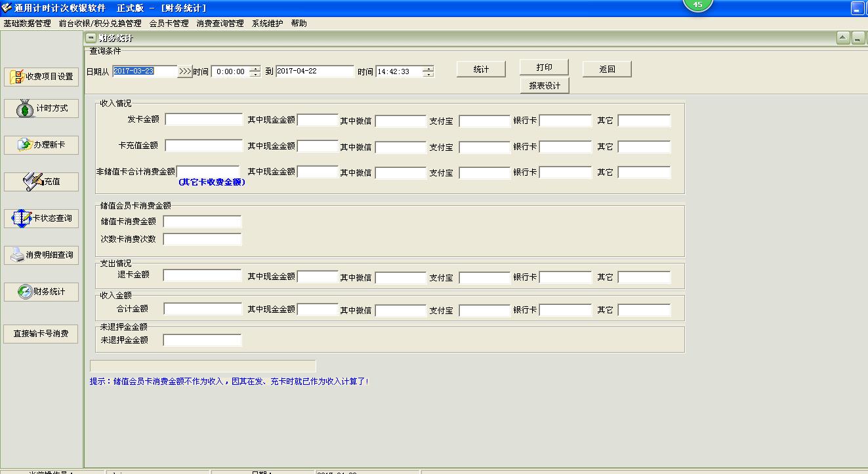Click the 次数卡消费次数 field
The image size is (868, 474).
point(202,239)
